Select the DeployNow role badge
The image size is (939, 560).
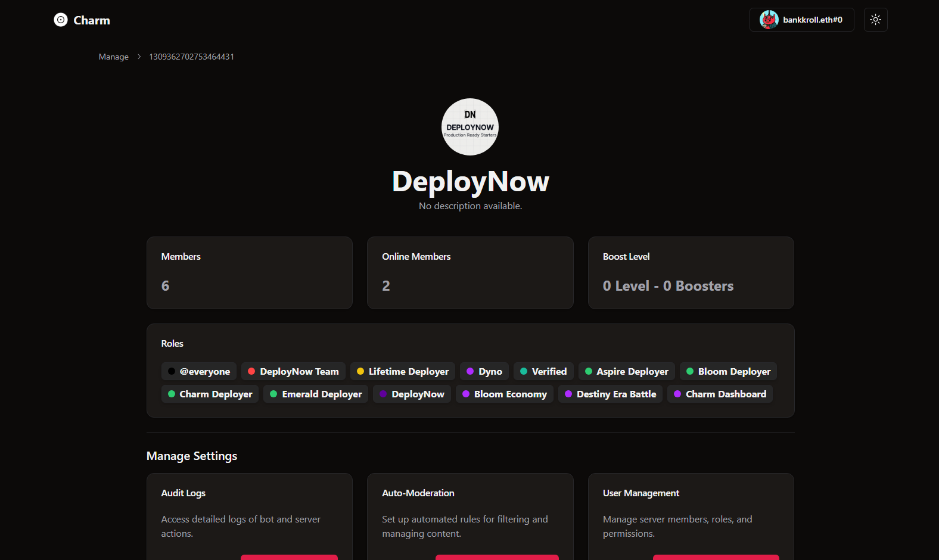(x=412, y=394)
